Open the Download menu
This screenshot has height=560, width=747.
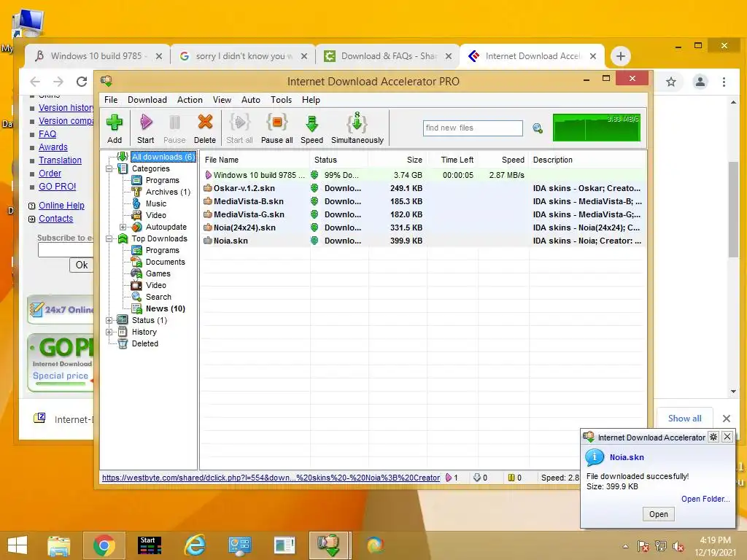tap(147, 100)
